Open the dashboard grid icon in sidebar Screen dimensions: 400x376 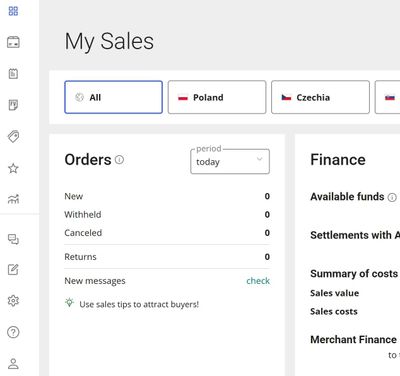(x=13, y=11)
